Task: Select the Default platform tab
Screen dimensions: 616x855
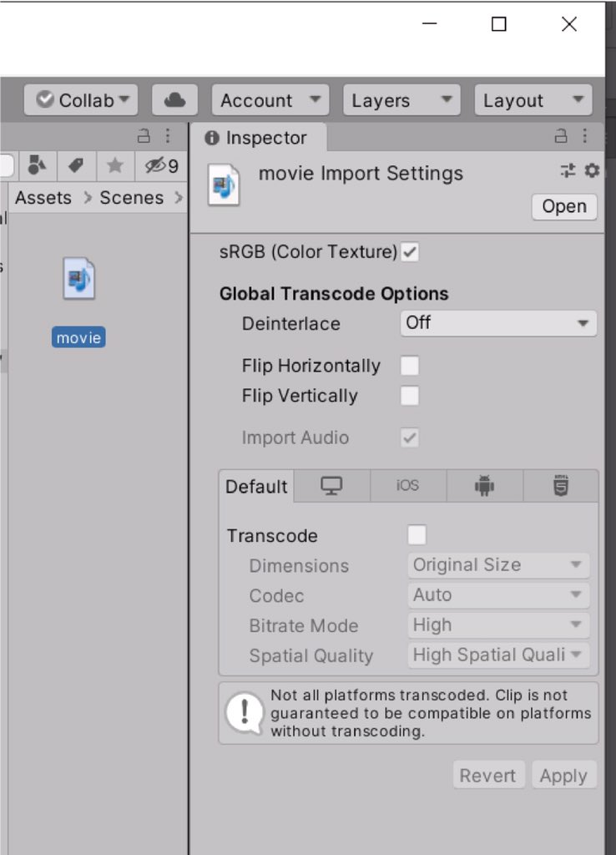Action: coord(256,486)
